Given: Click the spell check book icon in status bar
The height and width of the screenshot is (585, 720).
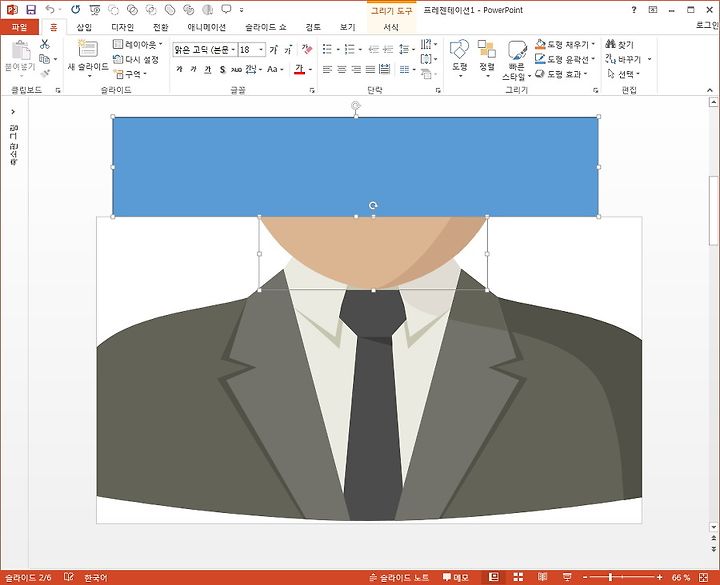Looking at the screenshot, I should [x=69, y=577].
